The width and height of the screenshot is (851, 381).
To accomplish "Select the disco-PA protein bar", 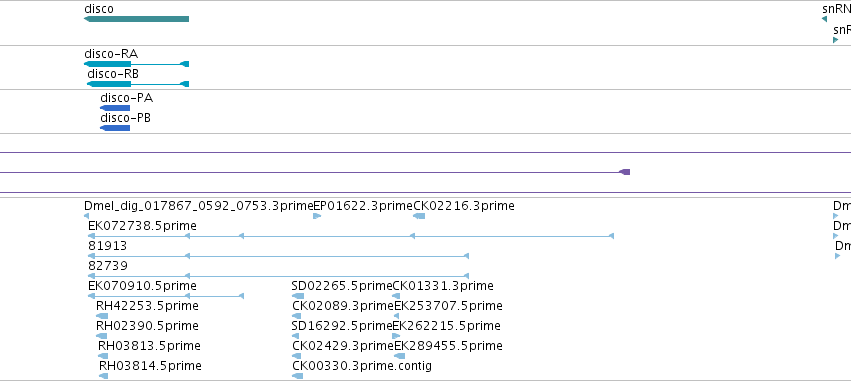I will click(x=115, y=108).
